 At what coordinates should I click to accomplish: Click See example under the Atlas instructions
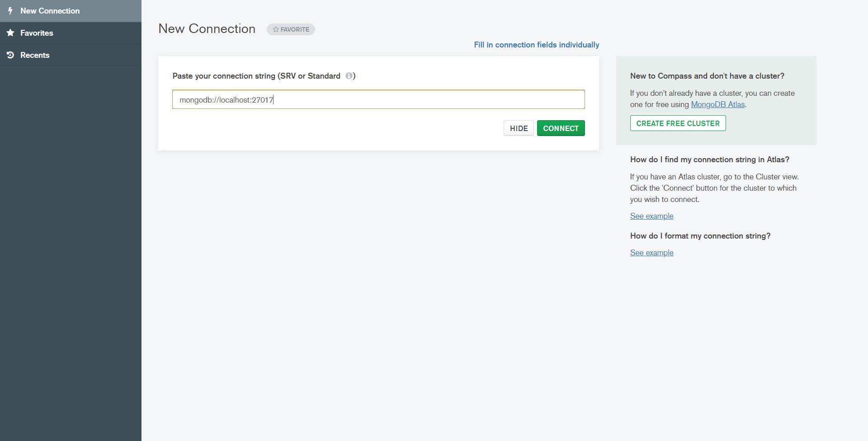tap(651, 216)
